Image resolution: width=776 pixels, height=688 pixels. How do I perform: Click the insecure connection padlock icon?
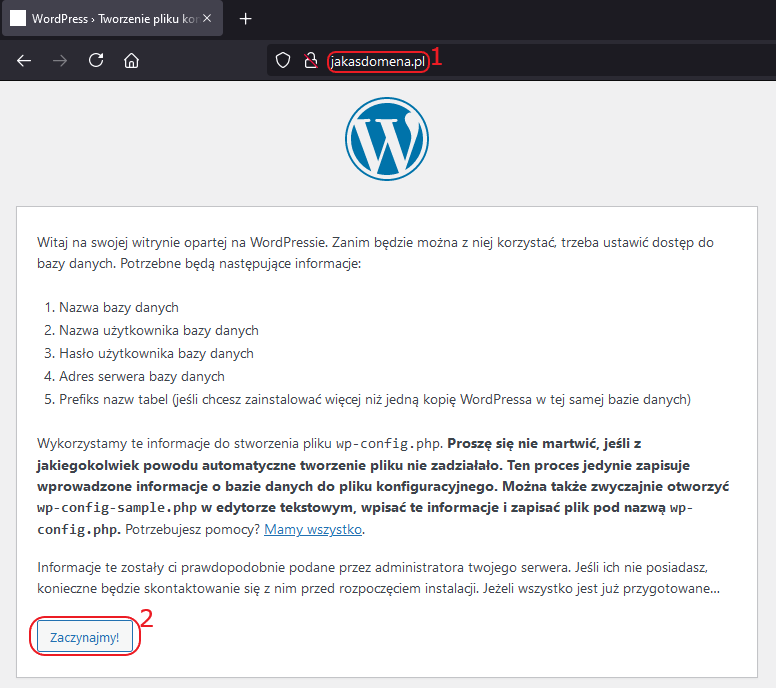tap(310, 60)
